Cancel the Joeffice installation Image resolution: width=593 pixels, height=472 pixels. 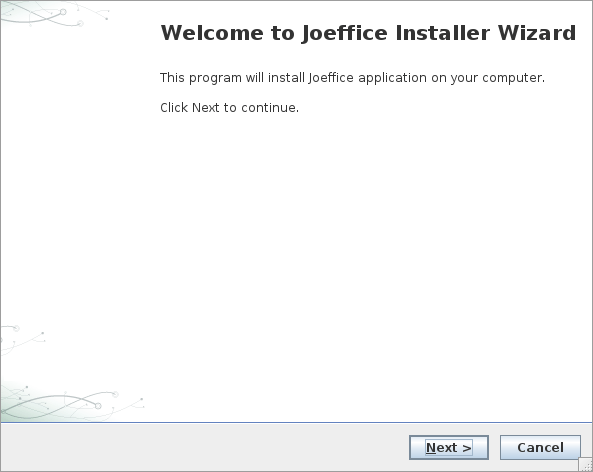click(x=540, y=447)
